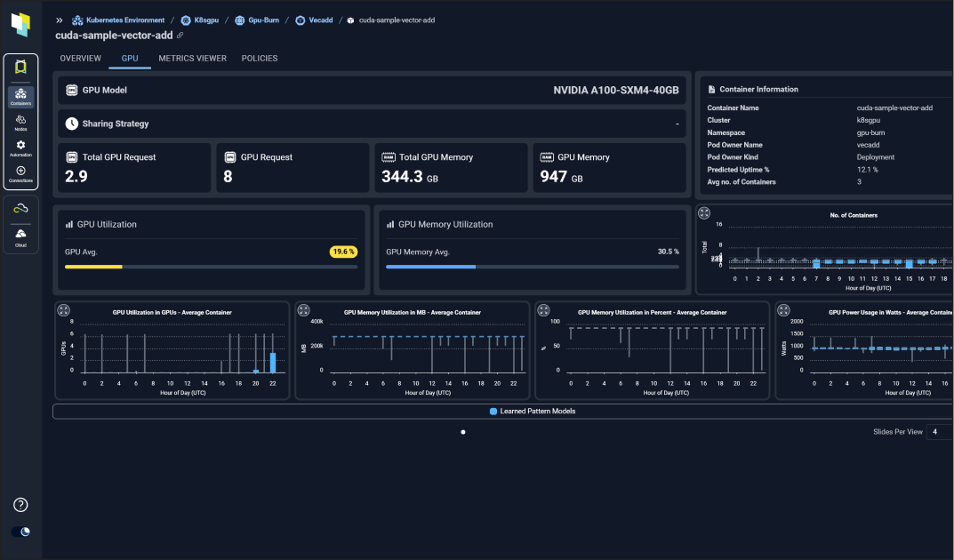954x560 pixels.
Task: Expand the GPU Memory Utilization in MB chart
Action: (x=303, y=310)
